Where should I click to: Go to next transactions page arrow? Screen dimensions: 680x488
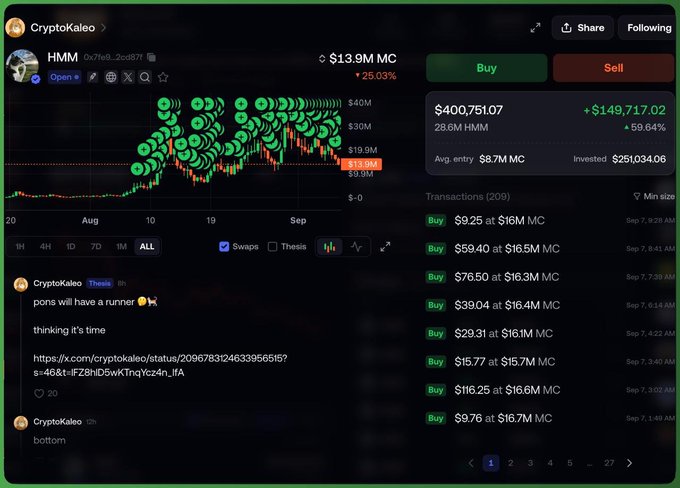629,463
